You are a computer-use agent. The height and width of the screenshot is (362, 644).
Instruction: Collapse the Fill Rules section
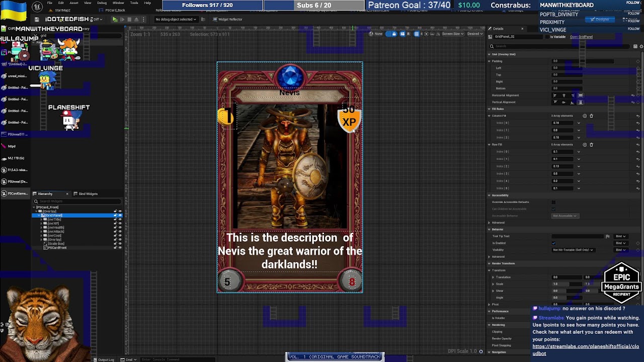489,109
